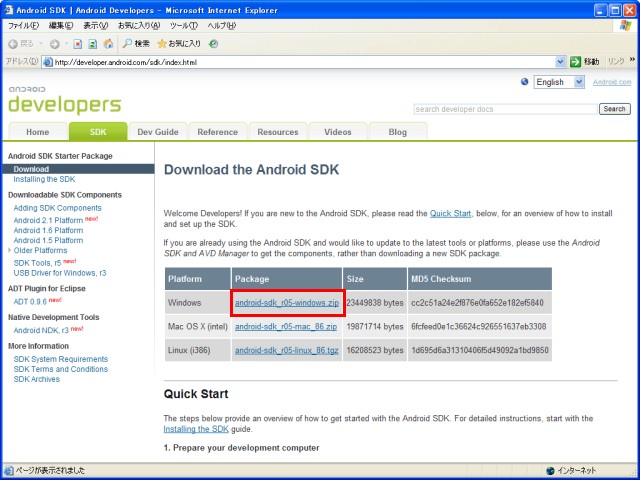Viewport: 640px width, 480px height.
Task: Open Android NDK, r3 link
Action: 41,331
